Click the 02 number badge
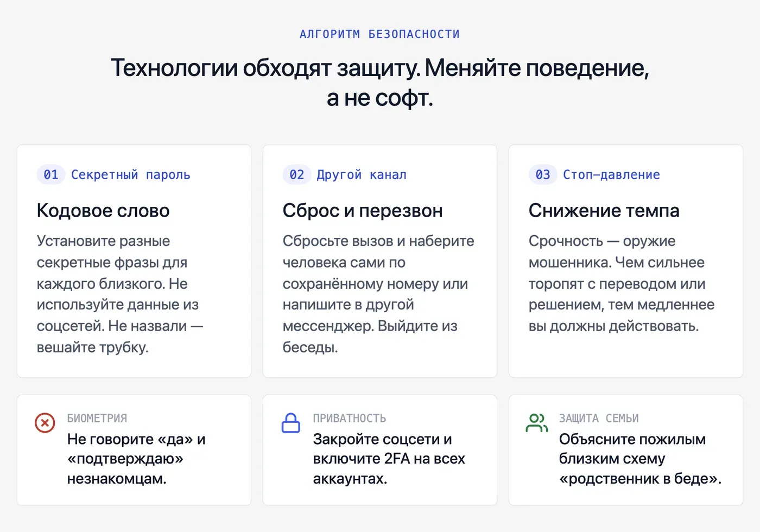760x532 pixels. tap(297, 175)
